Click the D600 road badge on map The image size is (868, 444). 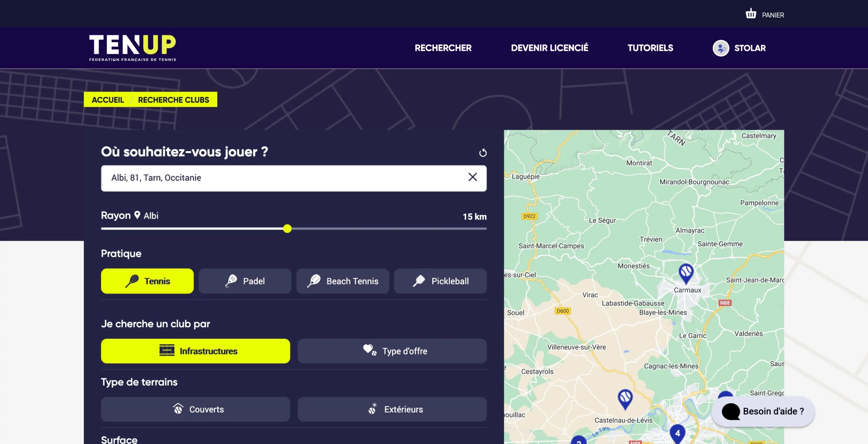tap(563, 311)
